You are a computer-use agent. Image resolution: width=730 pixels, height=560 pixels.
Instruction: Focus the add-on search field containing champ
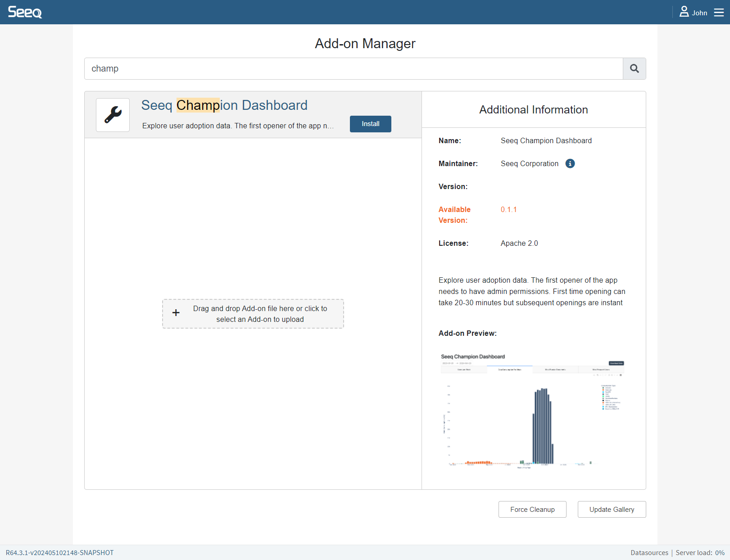(354, 68)
